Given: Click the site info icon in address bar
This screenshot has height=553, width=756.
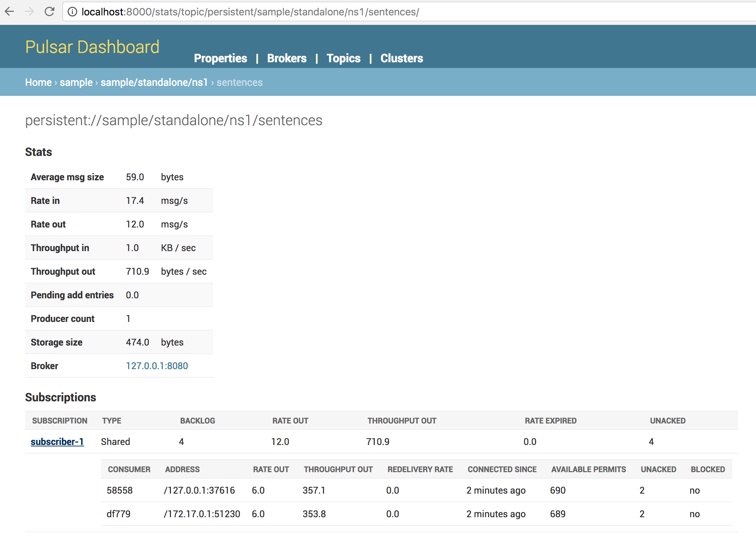Looking at the screenshot, I should 72,12.
